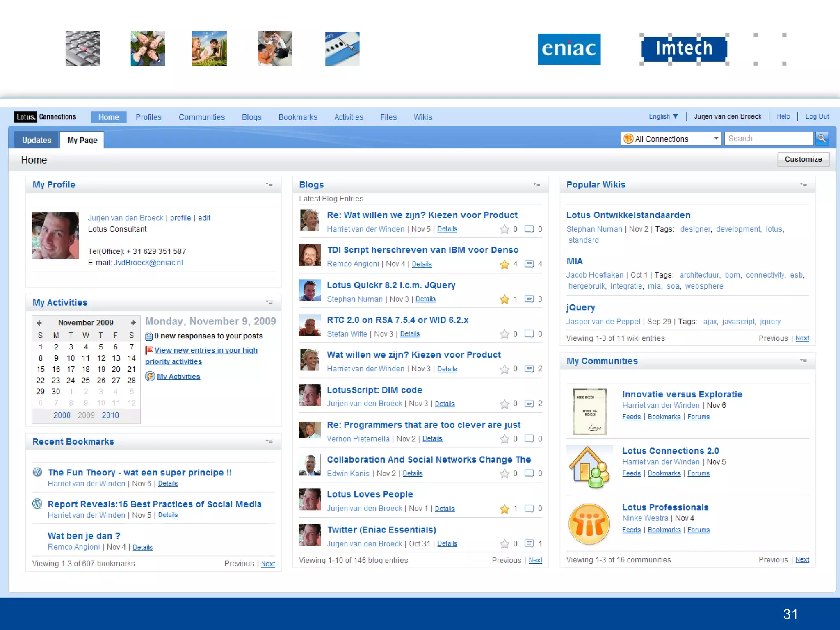Image resolution: width=840 pixels, height=630 pixels.
Task: Go to previous month in calendar
Action: coord(39,323)
